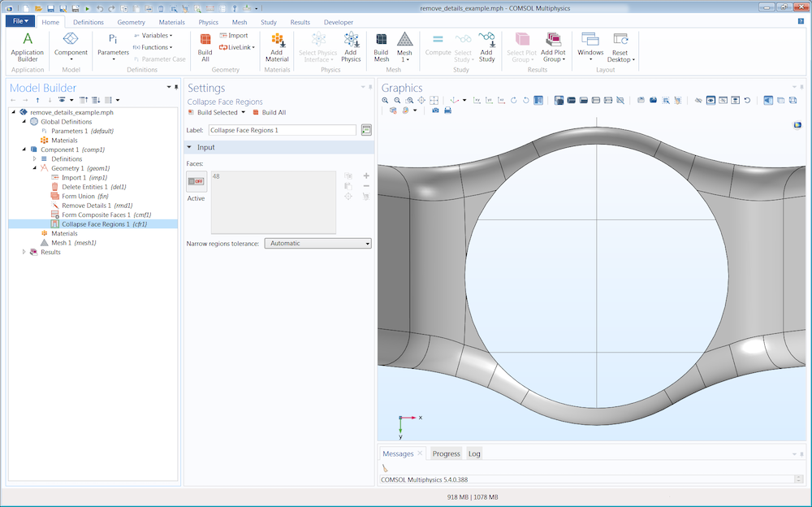Click the green run arrow in title toolbar
812x507 pixels.
tap(87, 8)
